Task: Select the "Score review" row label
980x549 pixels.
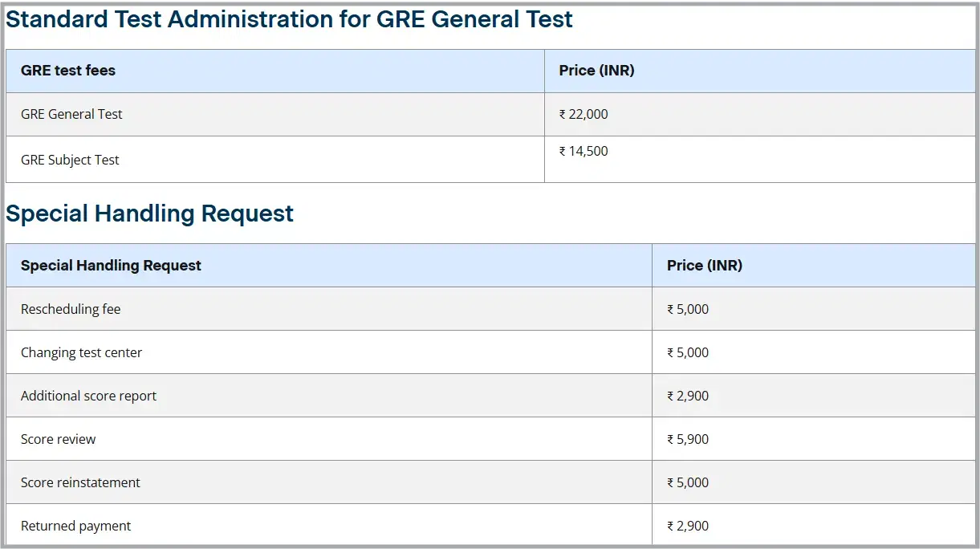Action: pos(59,439)
